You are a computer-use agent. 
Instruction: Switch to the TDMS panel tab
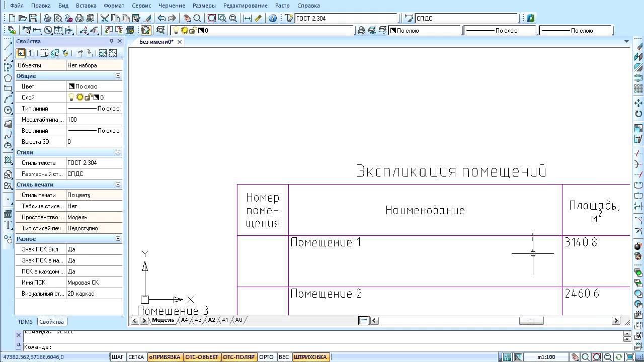25,322
